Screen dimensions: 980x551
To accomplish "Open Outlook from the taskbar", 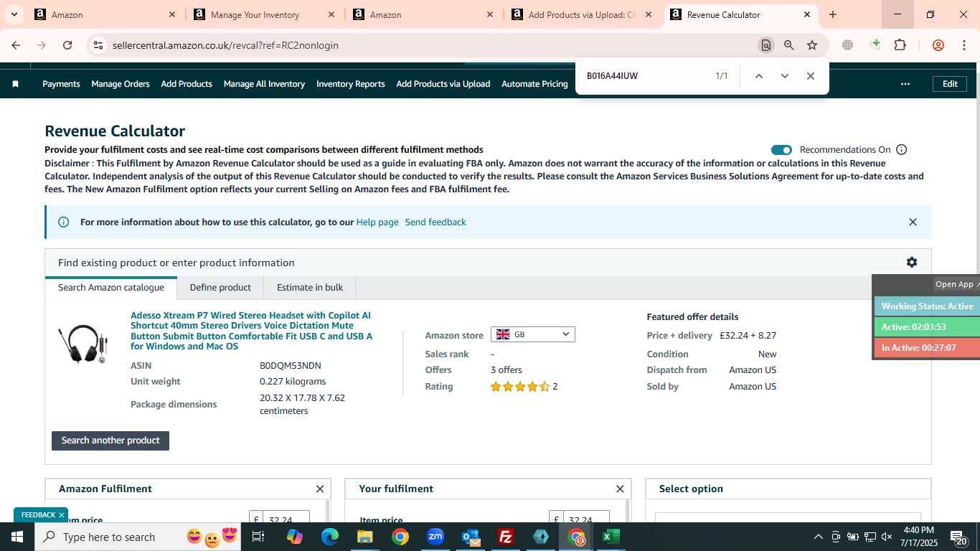I will click(x=471, y=537).
